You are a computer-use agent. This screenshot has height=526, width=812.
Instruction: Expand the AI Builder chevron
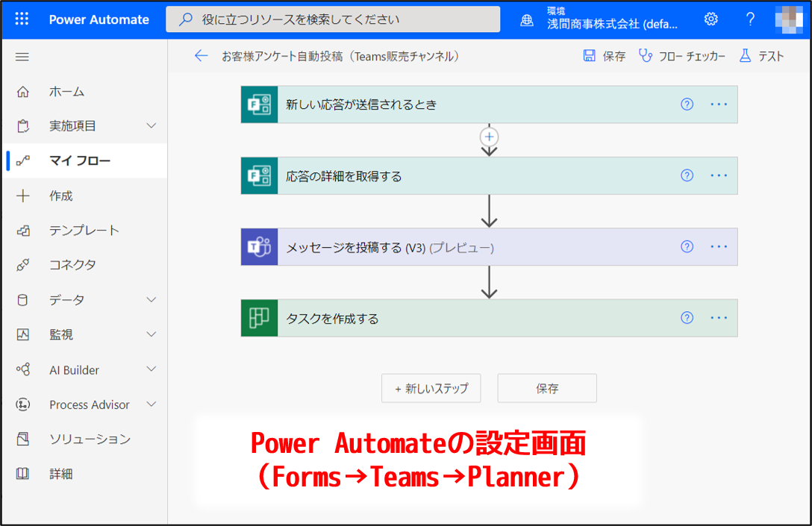coord(152,369)
